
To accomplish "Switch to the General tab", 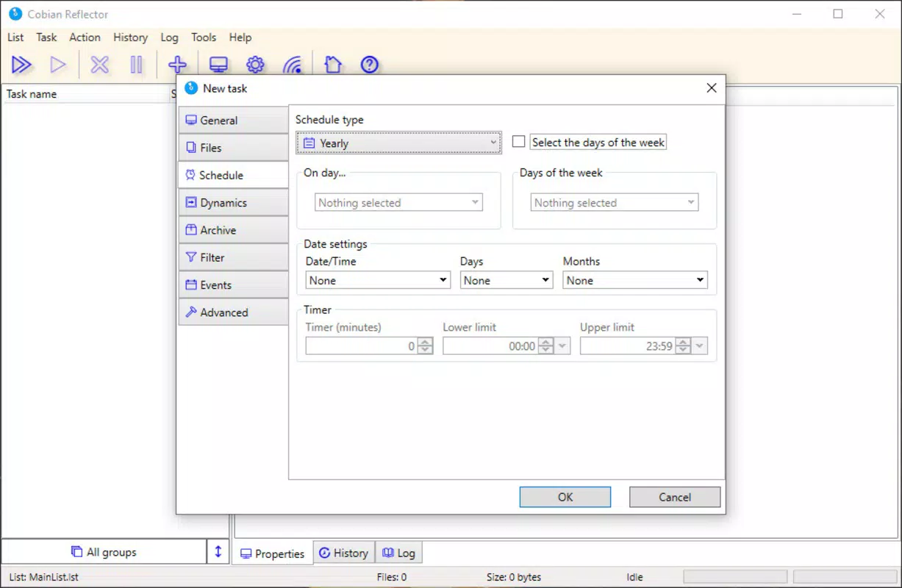I will (233, 121).
